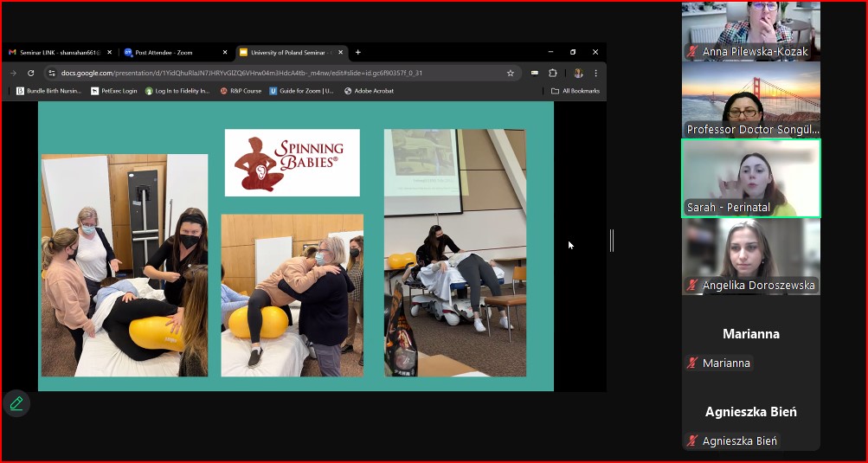
Task: Open the Guide for Zoom bookmark
Action: tap(302, 91)
